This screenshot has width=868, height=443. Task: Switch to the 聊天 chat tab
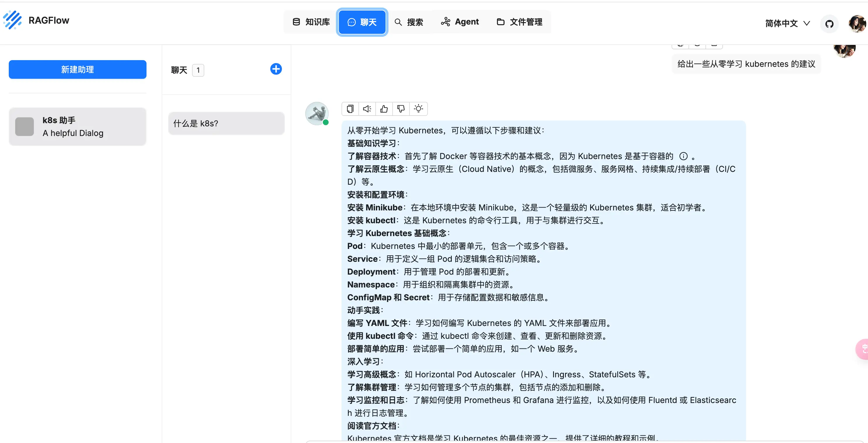pos(362,22)
